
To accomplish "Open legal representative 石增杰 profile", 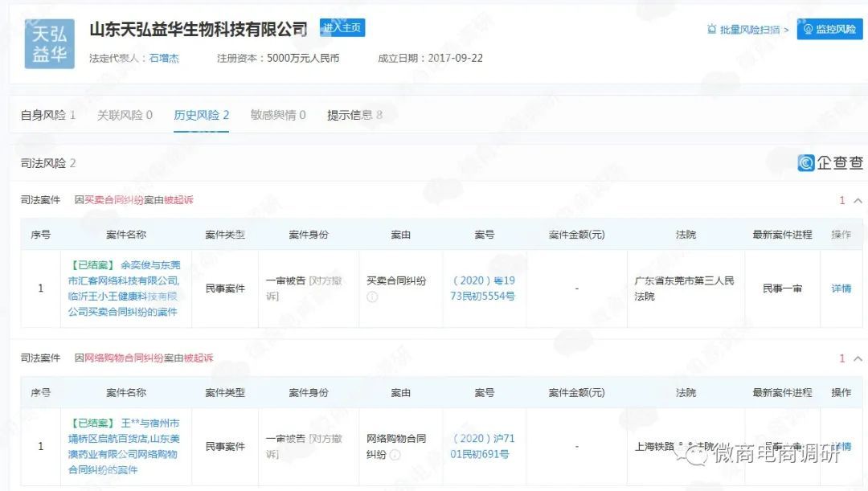I will [x=164, y=57].
